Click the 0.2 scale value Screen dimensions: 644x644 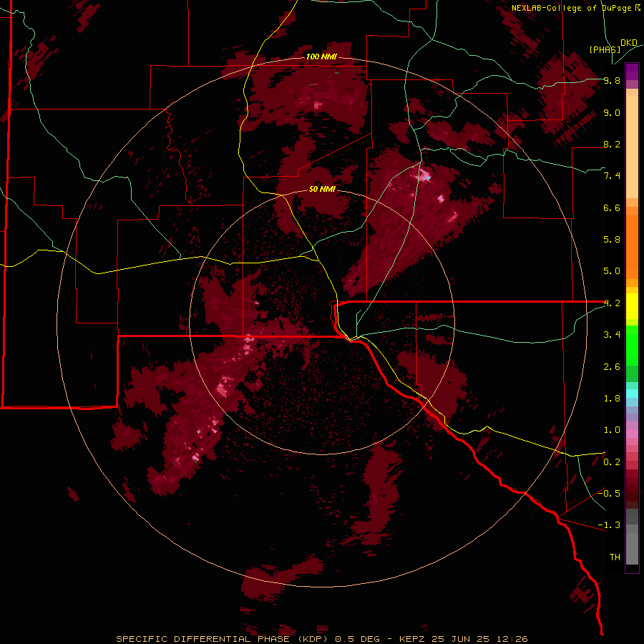[x=612, y=462]
